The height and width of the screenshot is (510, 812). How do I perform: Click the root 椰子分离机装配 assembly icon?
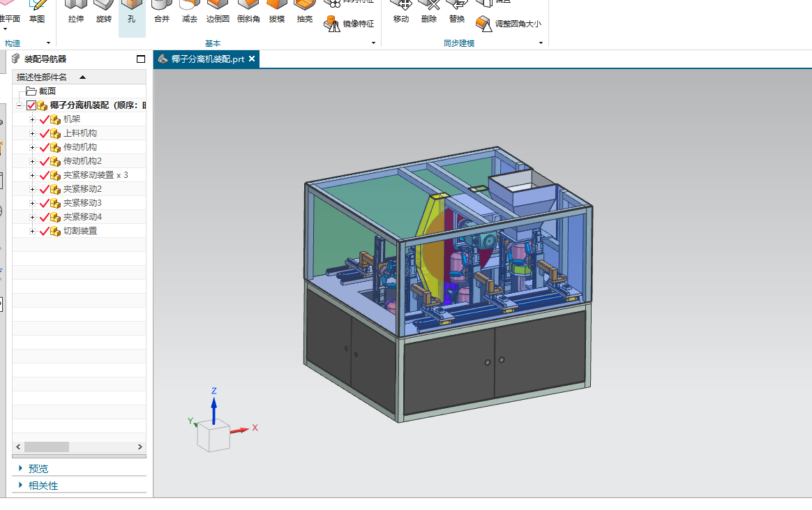tap(42, 105)
